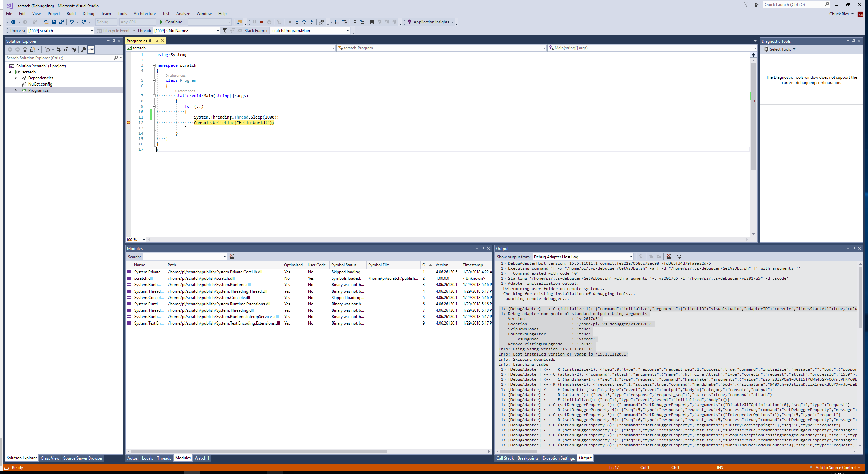Click the Modules horizontal scrollbar
This screenshot has width=868, height=474.
tap(259, 451)
